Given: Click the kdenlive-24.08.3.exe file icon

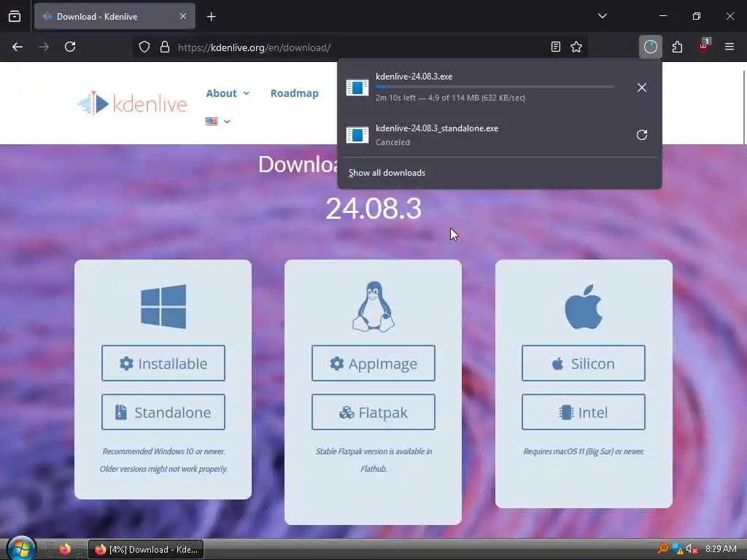Looking at the screenshot, I should coord(357,87).
